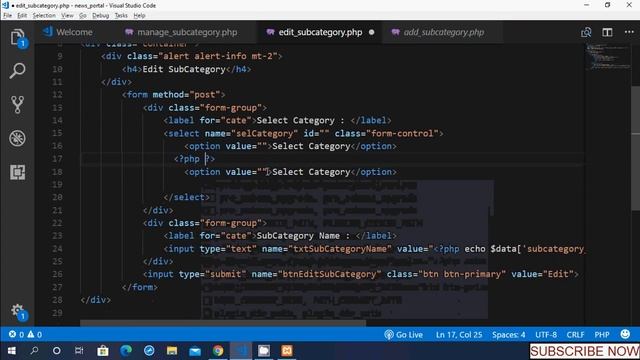The image size is (640, 360).
Task: Click 'SubCategory Name :' label text
Action: pos(303,236)
